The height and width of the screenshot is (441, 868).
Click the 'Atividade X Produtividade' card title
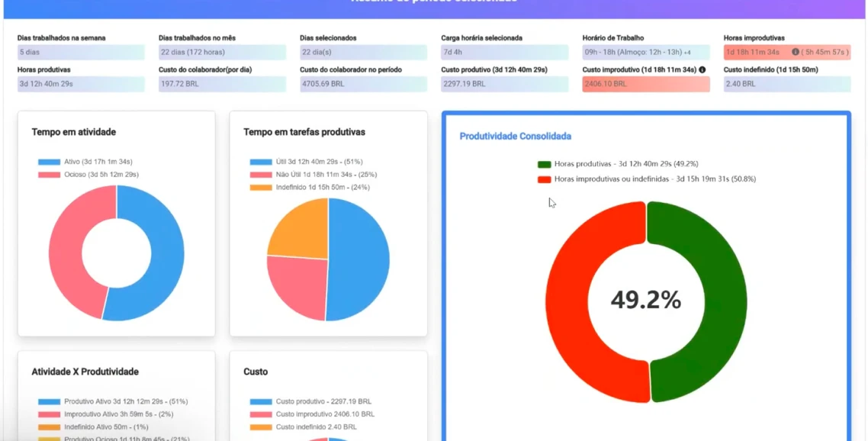point(85,372)
